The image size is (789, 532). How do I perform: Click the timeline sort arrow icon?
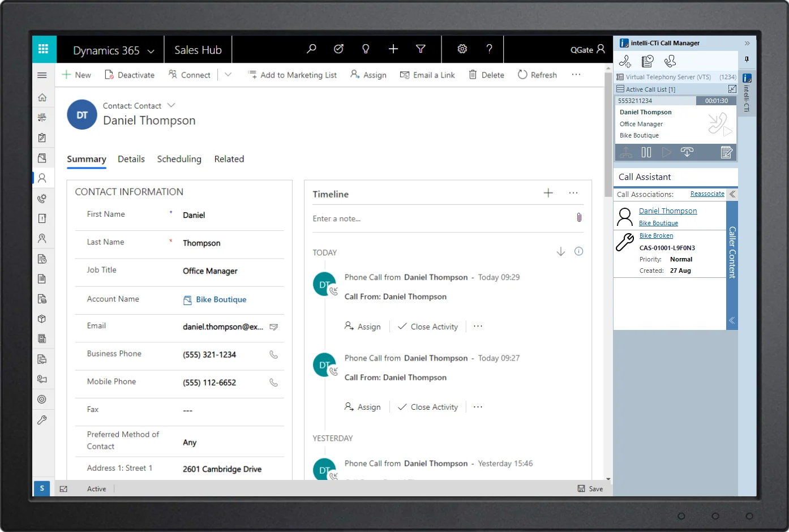(x=561, y=252)
